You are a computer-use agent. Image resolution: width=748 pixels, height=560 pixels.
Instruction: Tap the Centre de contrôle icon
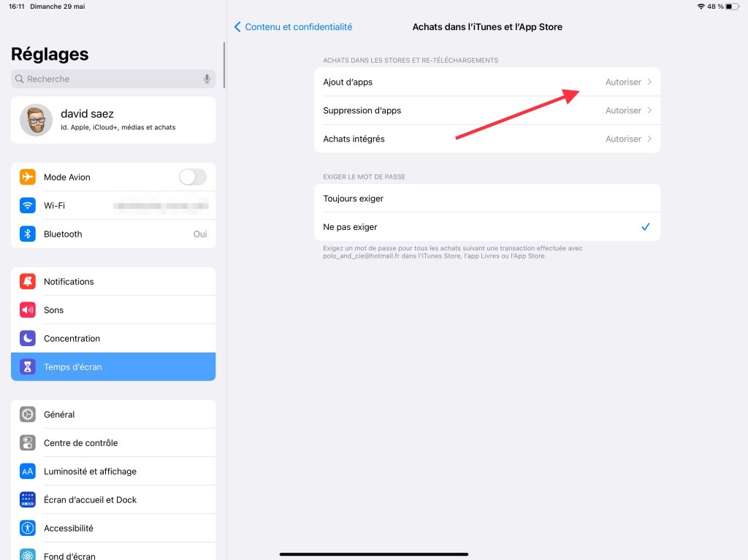[x=28, y=443]
